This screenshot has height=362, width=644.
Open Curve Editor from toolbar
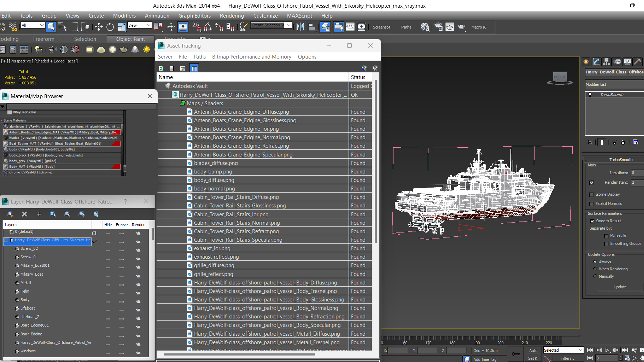[350, 27]
